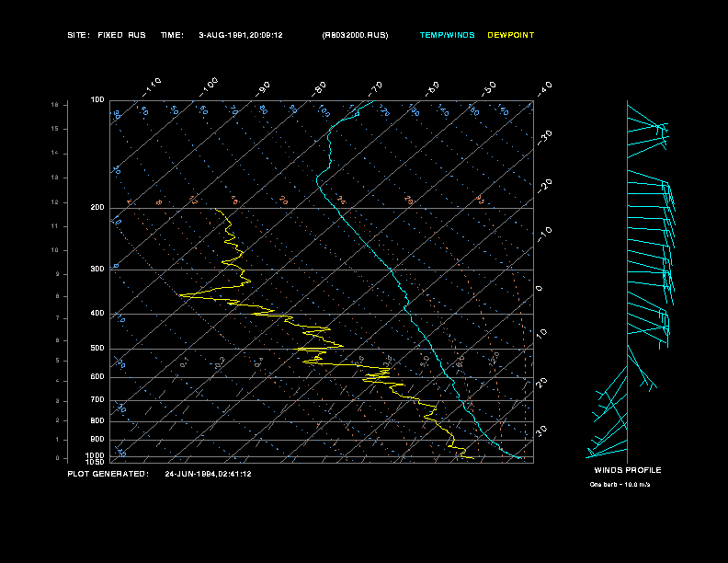
Task: Click the -30 isotherm label on right edge
Action: coord(545,137)
